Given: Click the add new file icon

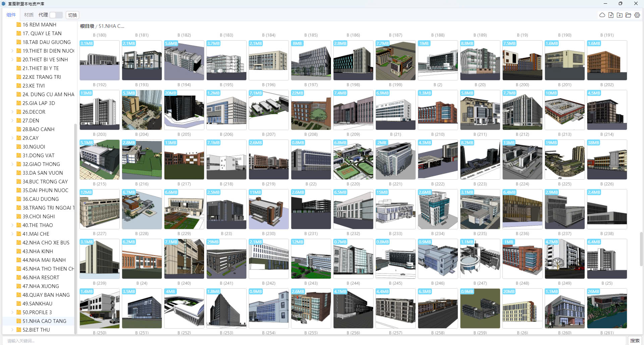Looking at the screenshot, I should click(x=611, y=15).
